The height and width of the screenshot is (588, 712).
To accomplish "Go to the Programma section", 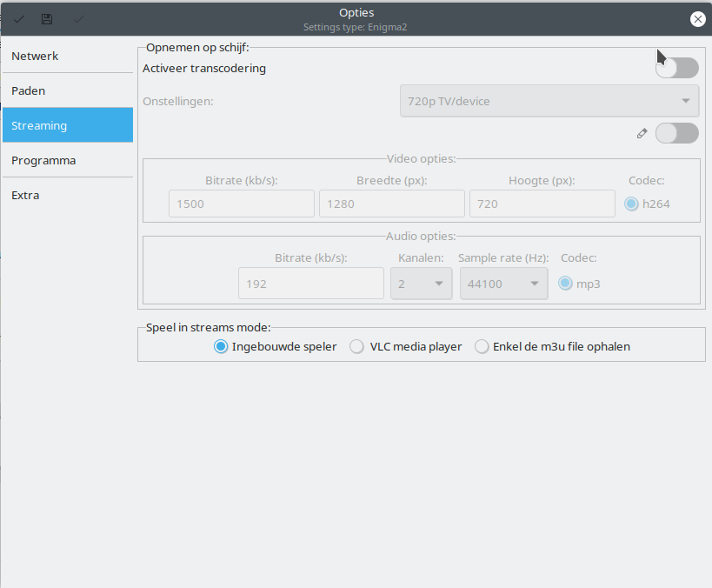I will [68, 160].
